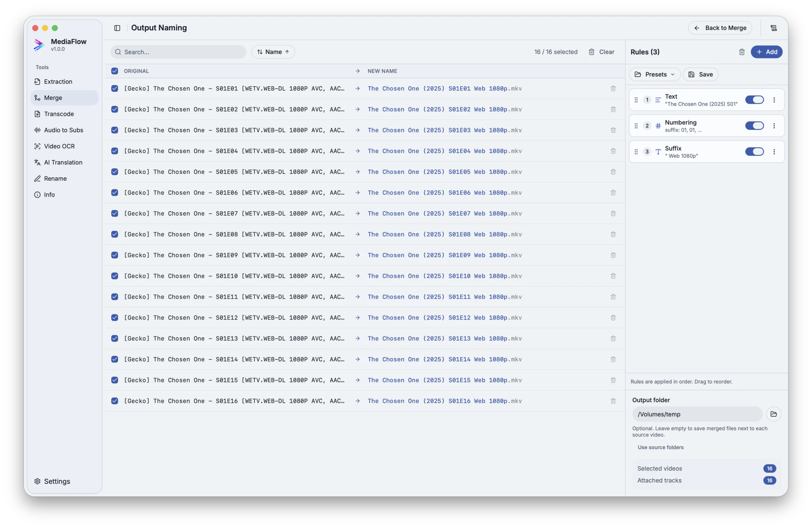The height and width of the screenshot is (528, 812).
Task: Open Text rule options menu
Action: pos(774,100)
